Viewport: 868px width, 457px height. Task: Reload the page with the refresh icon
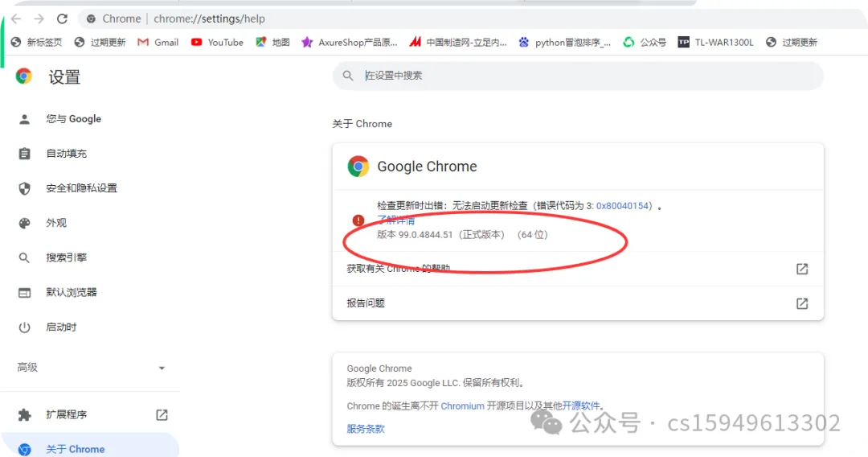point(62,19)
